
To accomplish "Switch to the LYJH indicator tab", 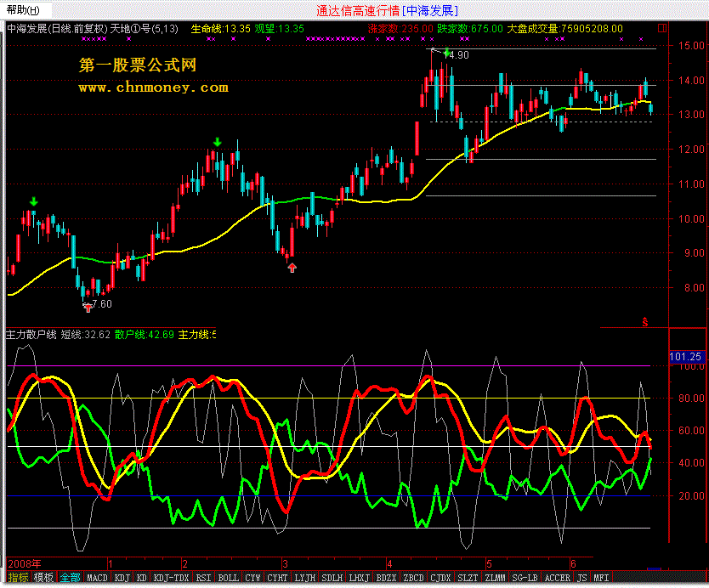I will coord(304,578).
